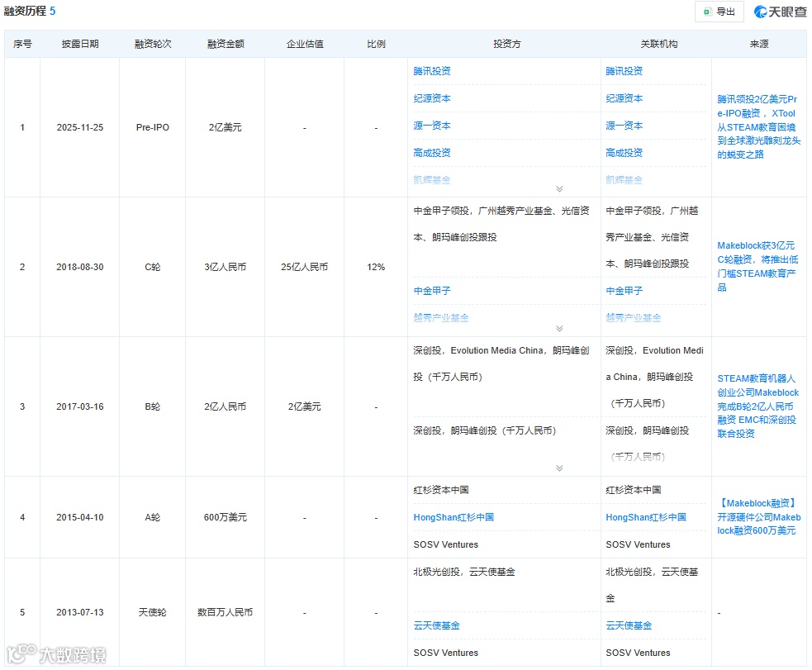This screenshot has width=812, height=670.
Task: Open 中金甲子 in 投资方 column
Action: tap(432, 291)
